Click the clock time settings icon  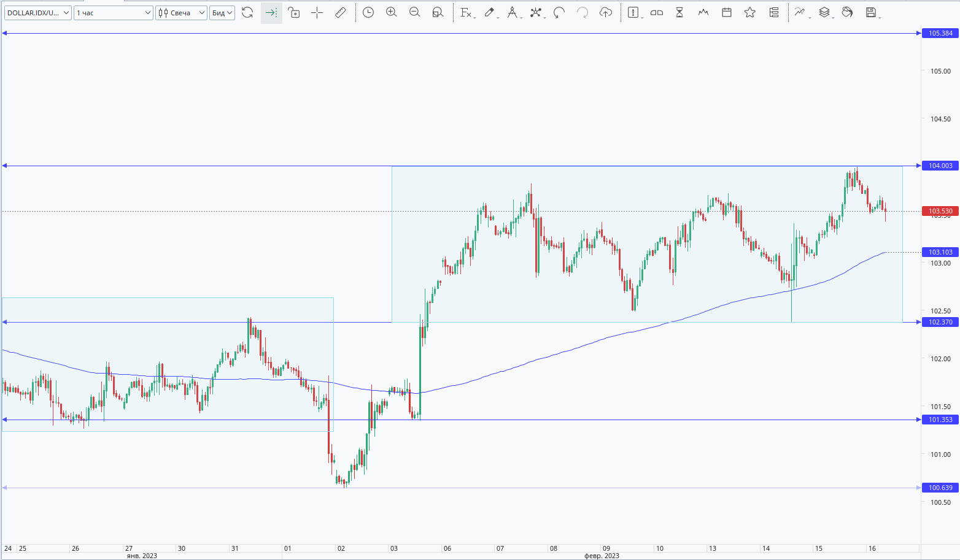coord(368,12)
